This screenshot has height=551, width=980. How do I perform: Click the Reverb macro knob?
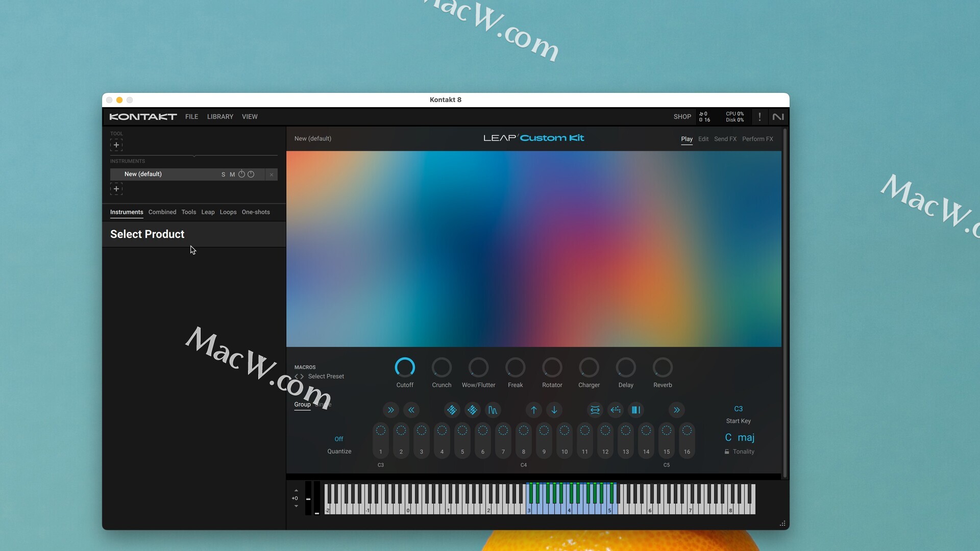[x=663, y=367]
